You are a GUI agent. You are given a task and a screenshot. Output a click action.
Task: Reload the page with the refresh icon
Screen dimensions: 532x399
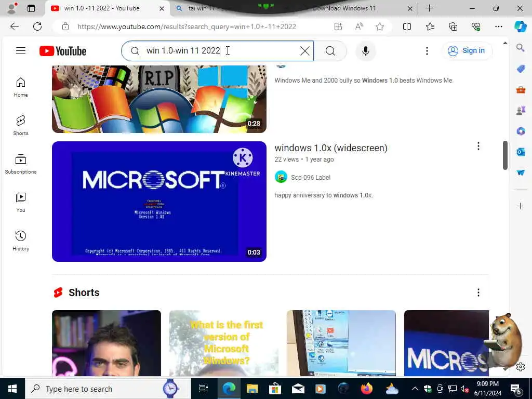click(37, 26)
